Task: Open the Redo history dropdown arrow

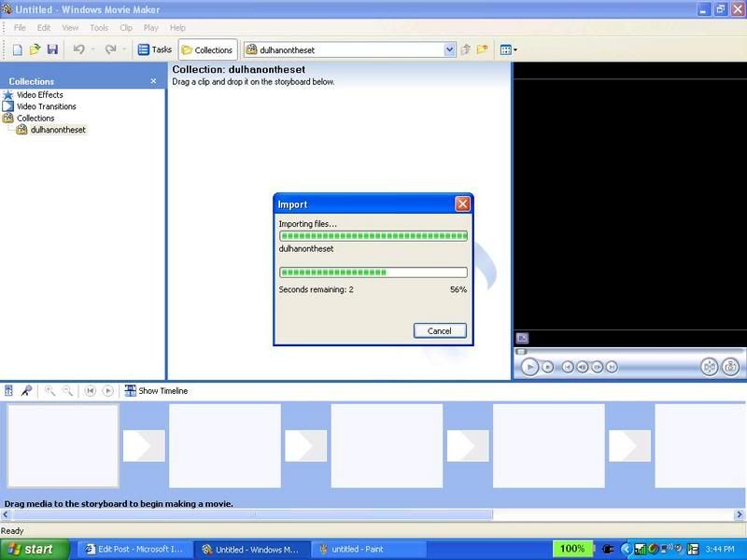Action: (124, 49)
